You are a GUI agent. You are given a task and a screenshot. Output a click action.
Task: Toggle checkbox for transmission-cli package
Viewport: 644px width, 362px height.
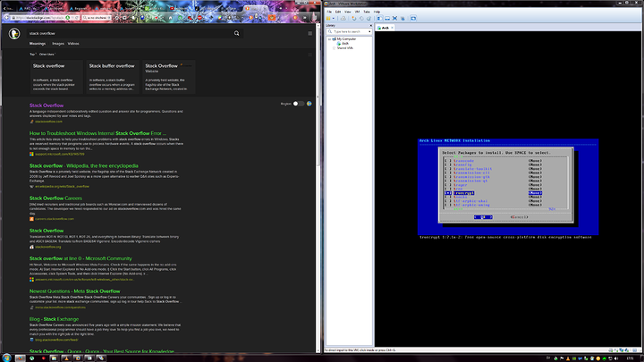448,173
